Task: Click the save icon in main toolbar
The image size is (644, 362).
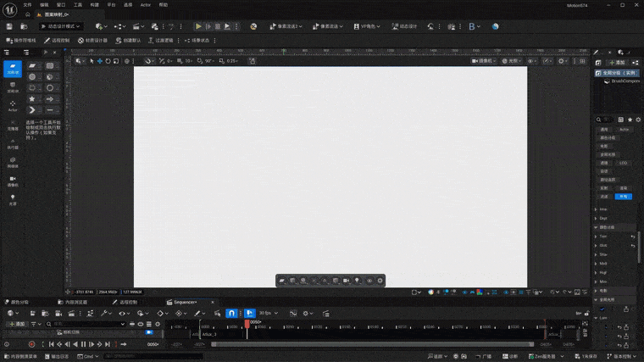Action: tap(9, 26)
